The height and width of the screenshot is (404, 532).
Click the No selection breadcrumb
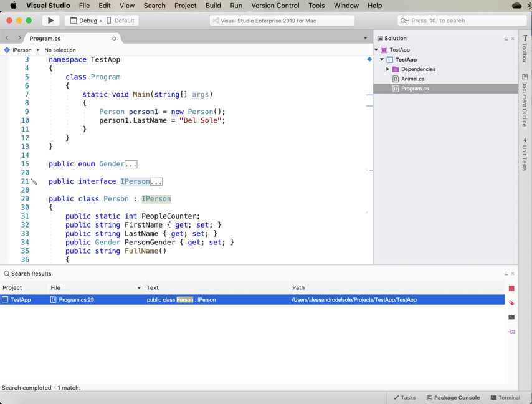(60, 50)
